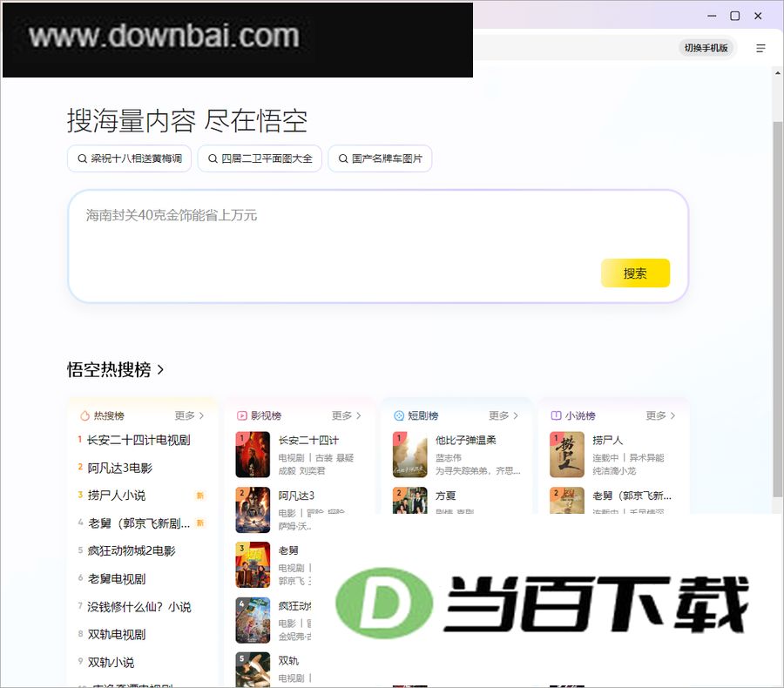
Task: Minimize the browser window
Action: (712, 16)
